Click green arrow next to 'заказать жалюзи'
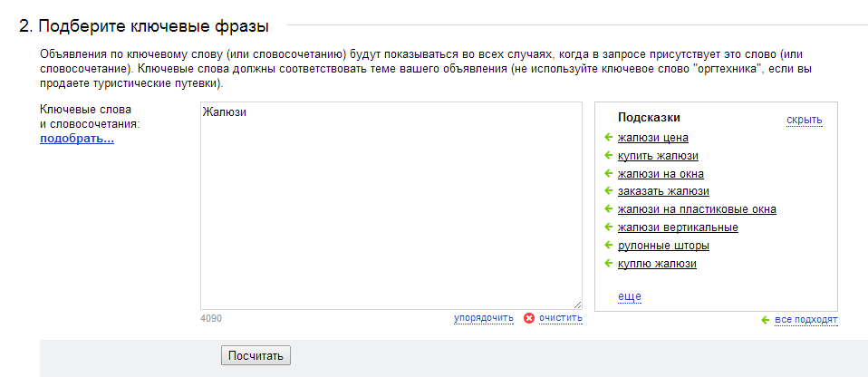 [x=608, y=191]
